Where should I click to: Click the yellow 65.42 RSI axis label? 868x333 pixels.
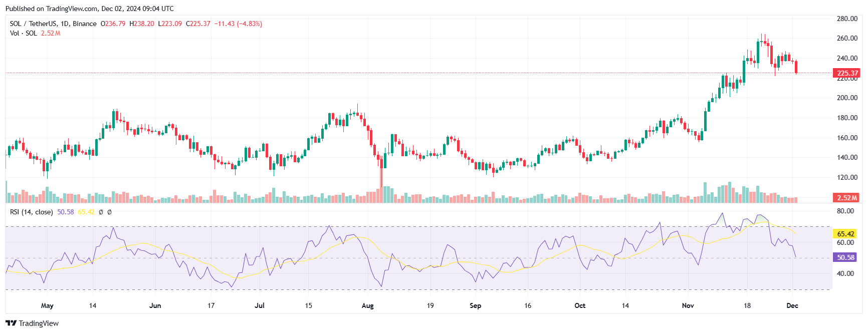click(x=845, y=234)
